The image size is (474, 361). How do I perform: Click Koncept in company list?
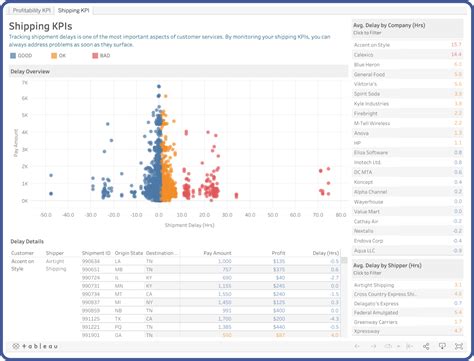point(408,182)
